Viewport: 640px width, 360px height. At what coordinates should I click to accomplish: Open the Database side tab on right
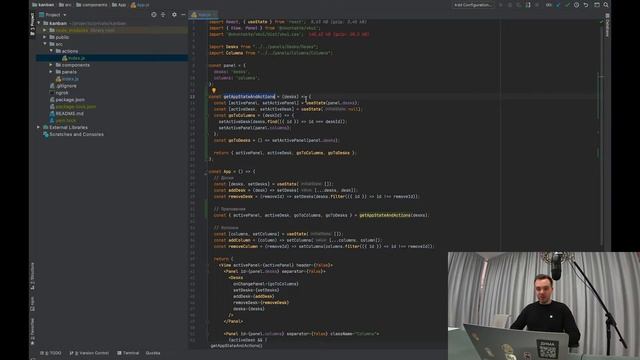(x=607, y=24)
